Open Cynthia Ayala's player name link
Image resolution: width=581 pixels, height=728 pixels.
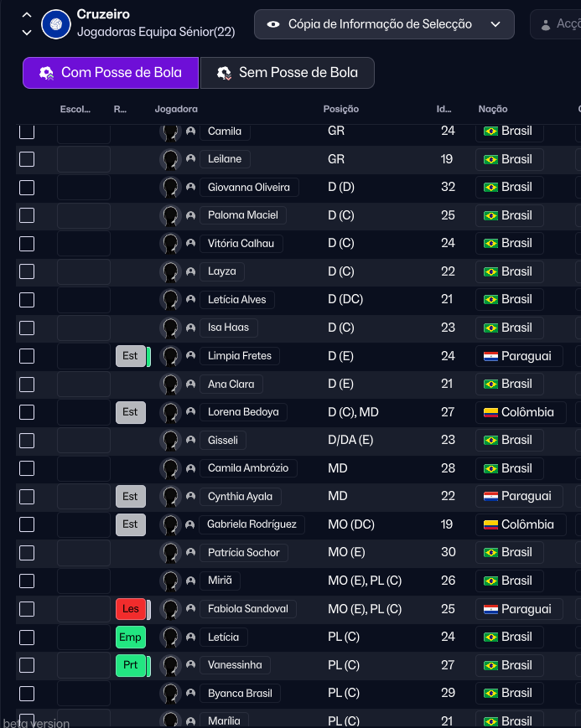tap(240, 497)
